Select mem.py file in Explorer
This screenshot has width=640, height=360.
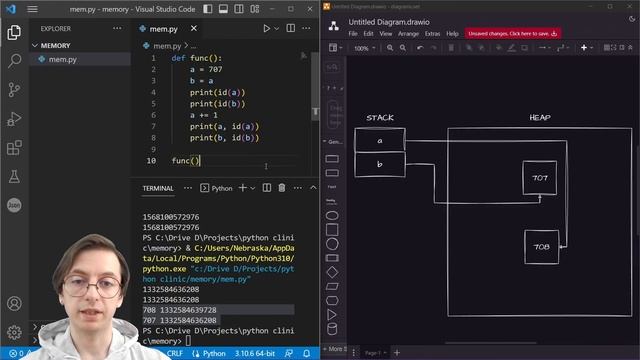click(x=80, y=59)
